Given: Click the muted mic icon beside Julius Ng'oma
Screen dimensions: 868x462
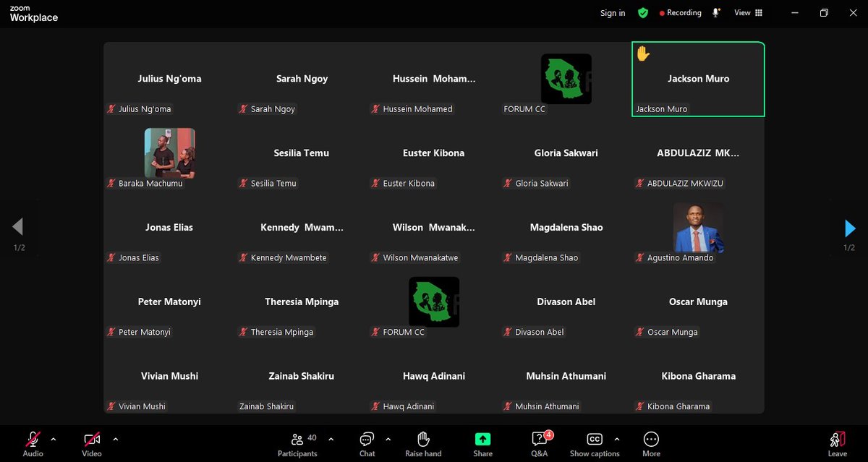Looking at the screenshot, I should (x=111, y=109).
